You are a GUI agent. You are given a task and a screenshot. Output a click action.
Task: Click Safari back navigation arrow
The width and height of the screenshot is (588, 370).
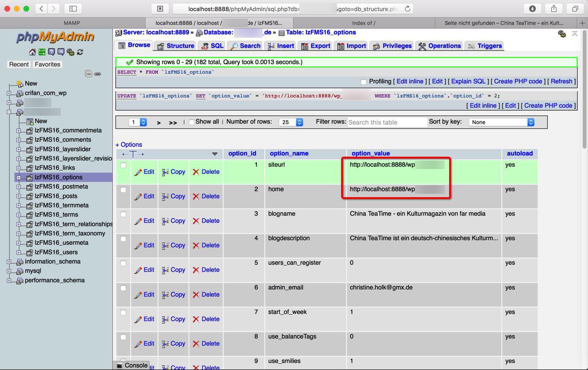tap(41, 9)
